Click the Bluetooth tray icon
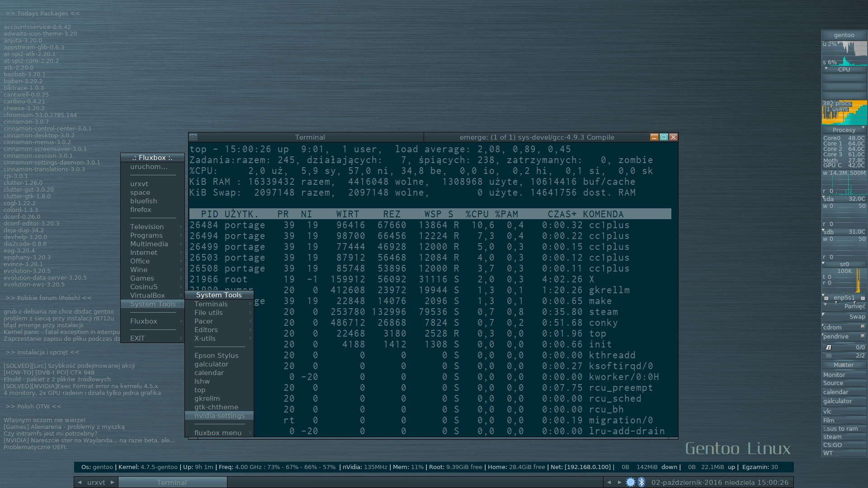 click(x=641, y=482)
